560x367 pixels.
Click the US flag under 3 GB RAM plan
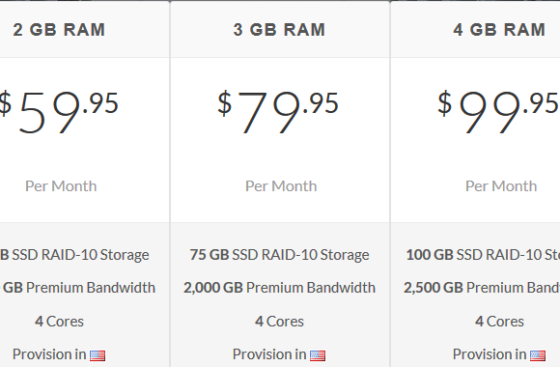(x=318, y=356)
